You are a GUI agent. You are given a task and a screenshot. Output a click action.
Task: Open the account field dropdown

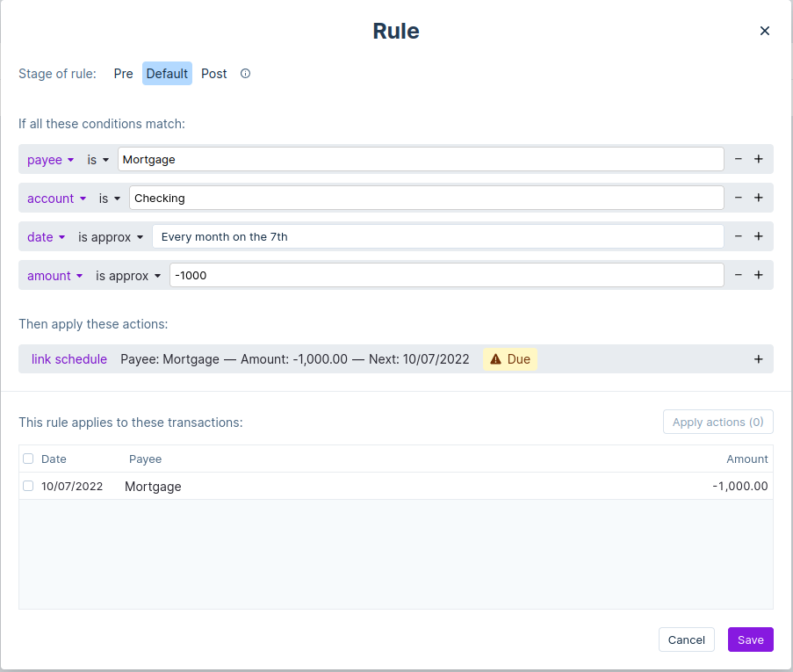point(57,199)
